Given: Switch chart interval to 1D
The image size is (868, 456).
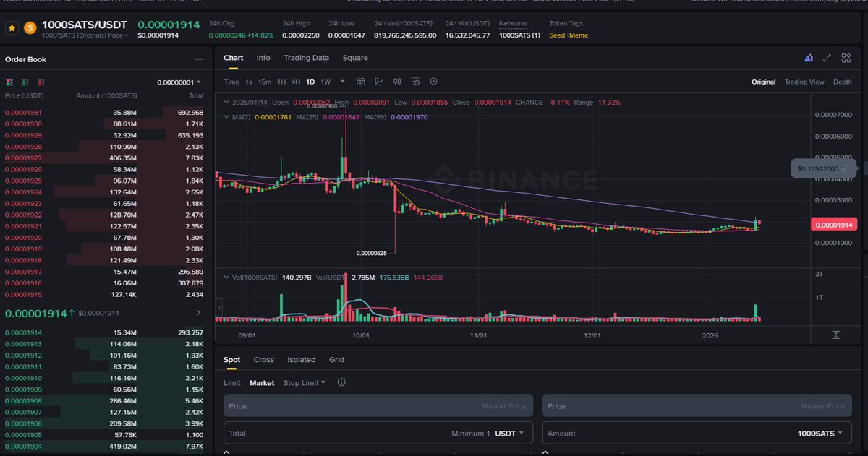Looking at the screenshot, I should tap(310, 82).
